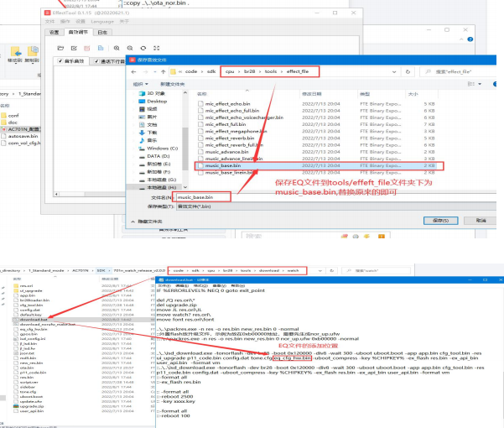The image size is (504, 428).
Task: Click the fit-to-screen icon in EffectTool toolbar
Action: 157,48
